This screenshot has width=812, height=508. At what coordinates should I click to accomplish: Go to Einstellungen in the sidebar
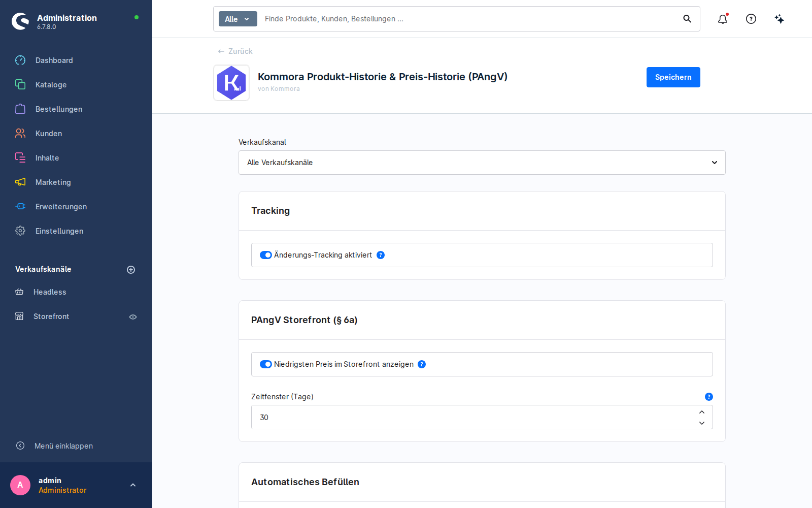(59, 231)
